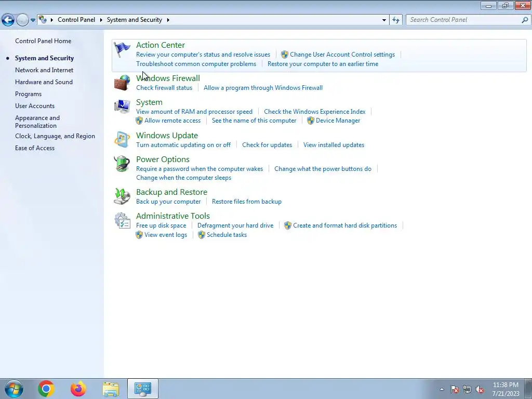This screenshot has height=399, width=532.
Task: Click the refresh button beside address bar
Action: coord(396,20)
